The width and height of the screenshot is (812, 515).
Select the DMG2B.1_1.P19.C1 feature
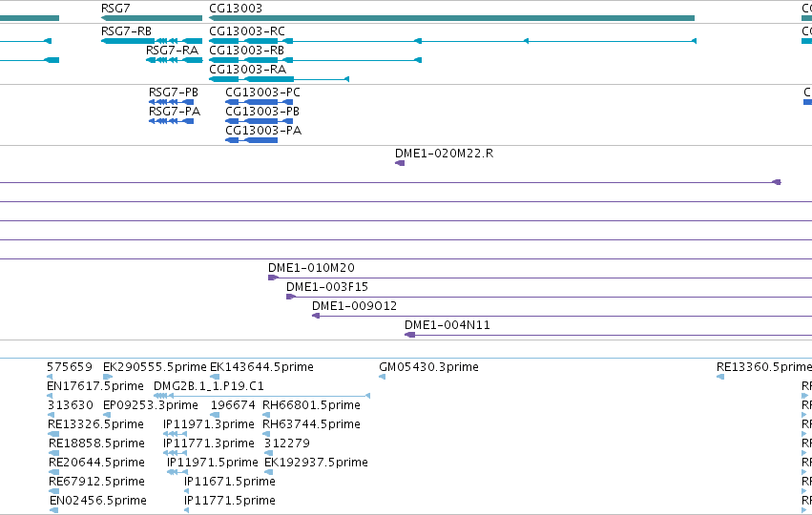(209, 386)
